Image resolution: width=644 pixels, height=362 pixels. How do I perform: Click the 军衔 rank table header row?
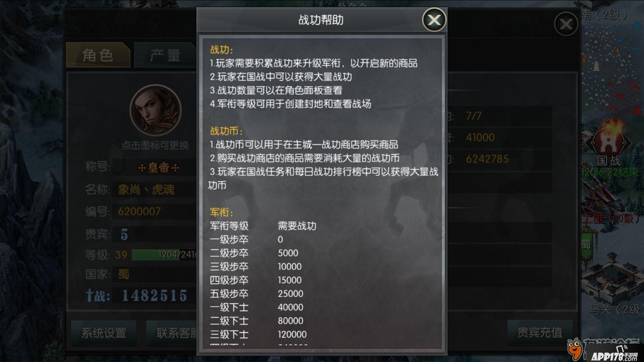coord(263,226)
